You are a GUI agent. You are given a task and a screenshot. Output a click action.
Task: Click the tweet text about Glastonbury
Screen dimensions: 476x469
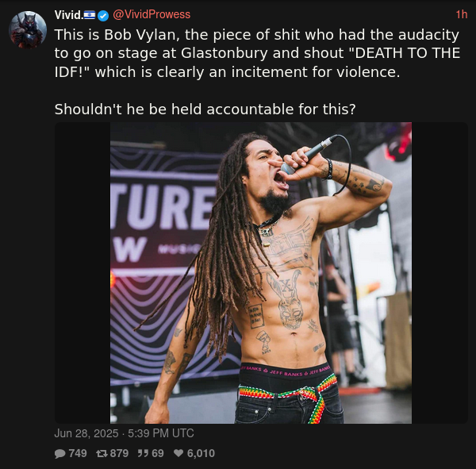257,53
